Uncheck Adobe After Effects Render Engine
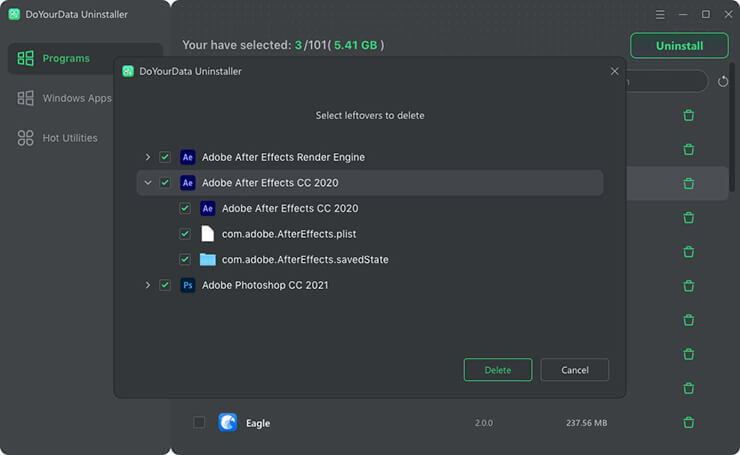 pyautogui.click(x=165, y=157)
